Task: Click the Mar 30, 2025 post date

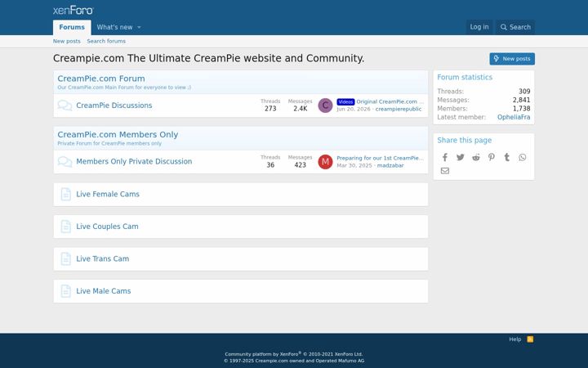Action: pyautogui.click(x=354, y=165)
